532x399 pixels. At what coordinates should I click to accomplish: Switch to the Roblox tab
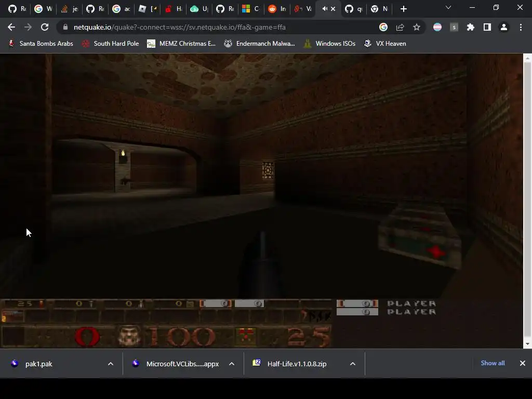point(147,9)
